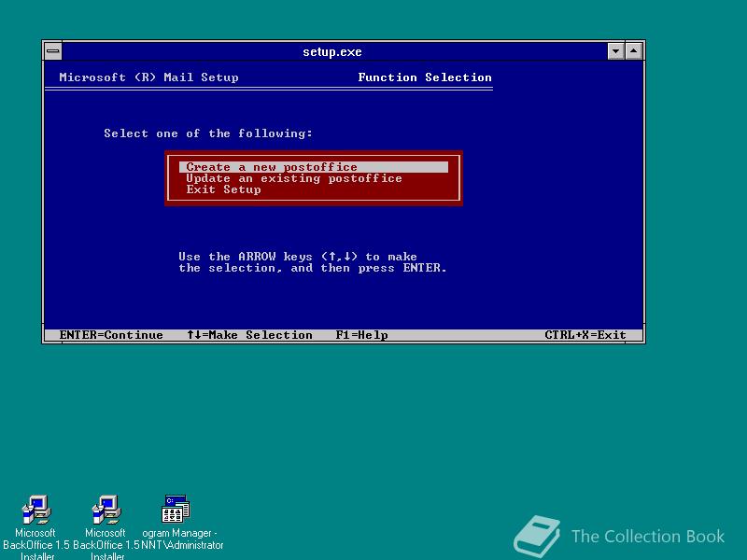Select 'Create a new postoffice' option
The image size is (747, 560).
point(314,167)
